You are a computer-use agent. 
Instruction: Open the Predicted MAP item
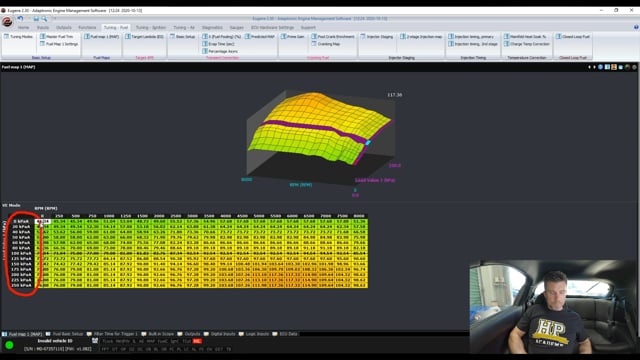[x=260, y=37]
